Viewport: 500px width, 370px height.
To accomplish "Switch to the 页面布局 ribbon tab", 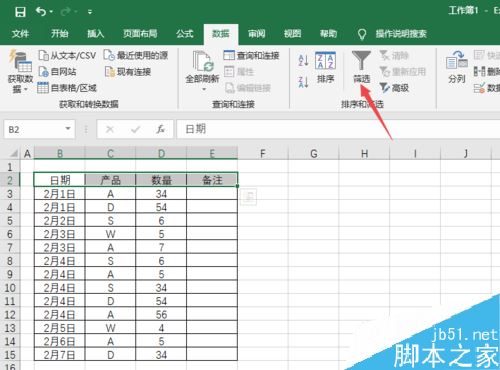I will tap(140, 34).
